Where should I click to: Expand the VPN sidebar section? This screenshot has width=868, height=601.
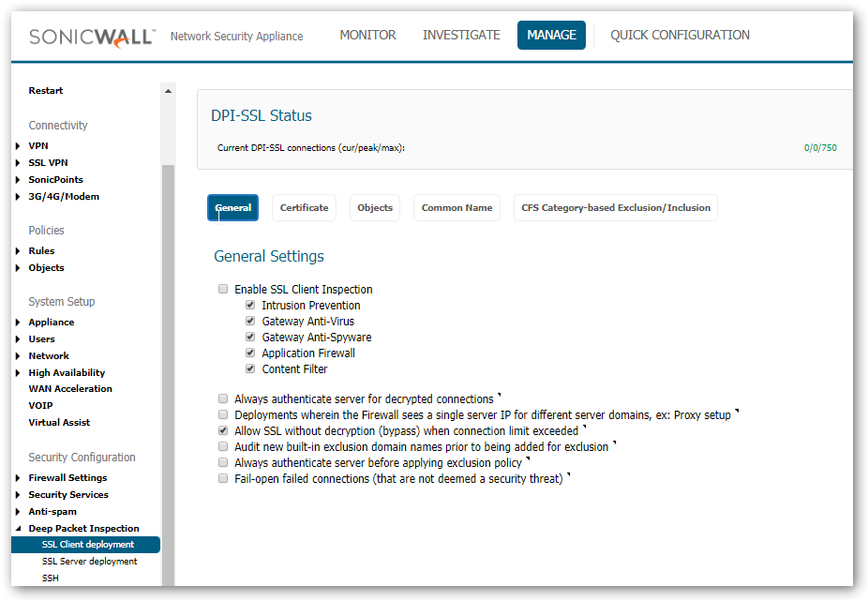click(x=18, y=146)
